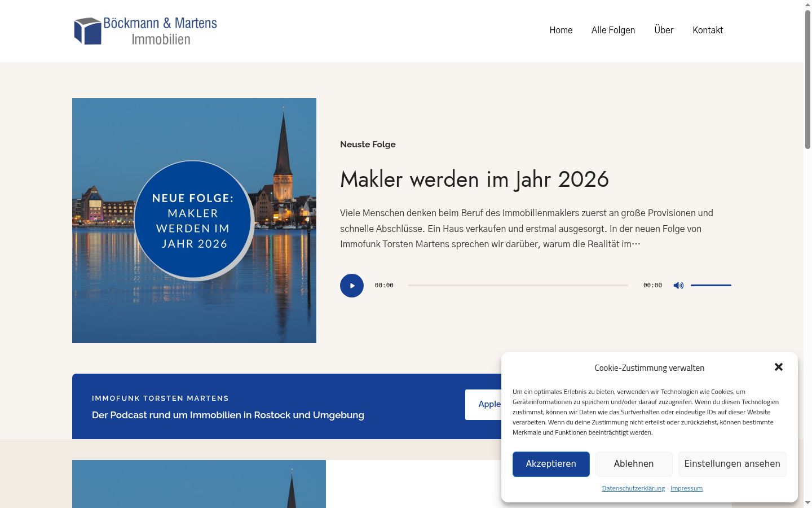Open the Über menu item
This screenshot has width=812, height=508.
tap(664, 30)
